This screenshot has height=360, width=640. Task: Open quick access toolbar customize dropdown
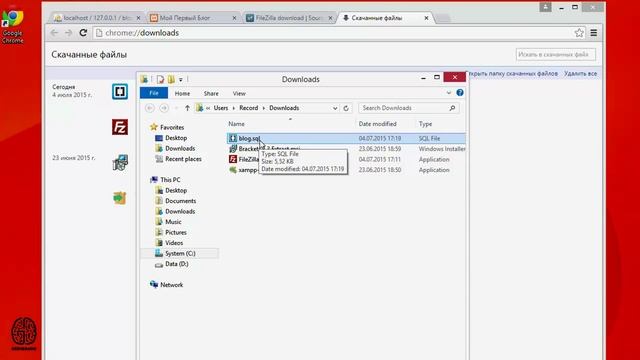(x=181, y=80)
